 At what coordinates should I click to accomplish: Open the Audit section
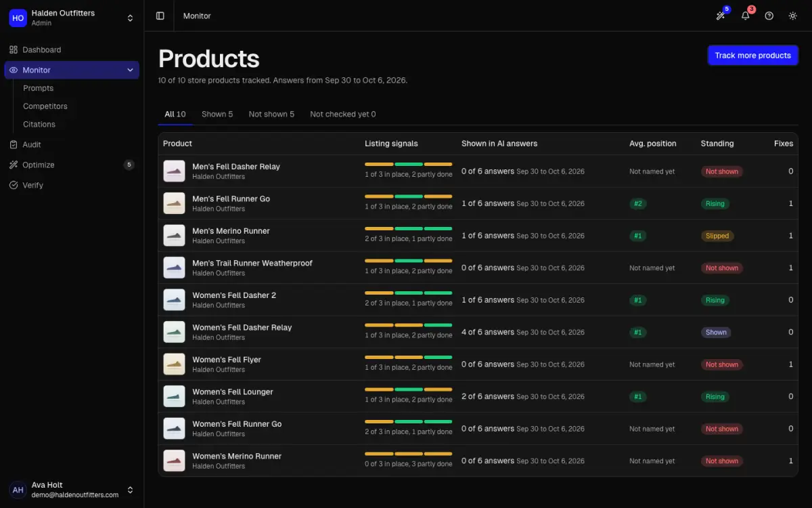pos(72,144)
